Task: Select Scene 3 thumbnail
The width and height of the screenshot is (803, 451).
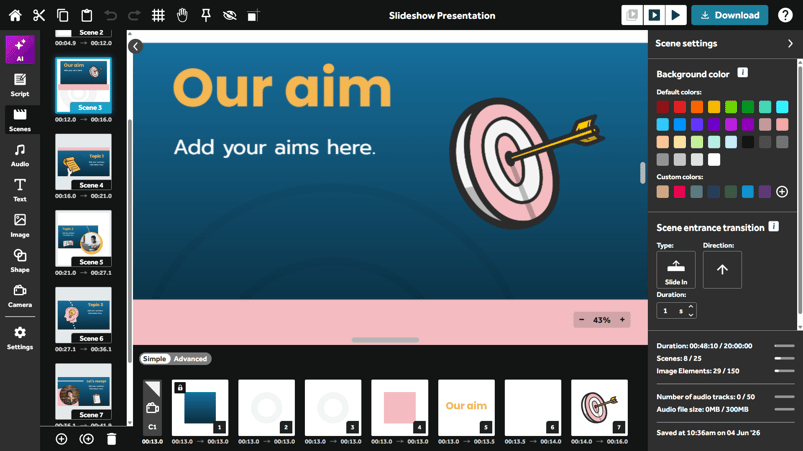Action: coord(83,85)
